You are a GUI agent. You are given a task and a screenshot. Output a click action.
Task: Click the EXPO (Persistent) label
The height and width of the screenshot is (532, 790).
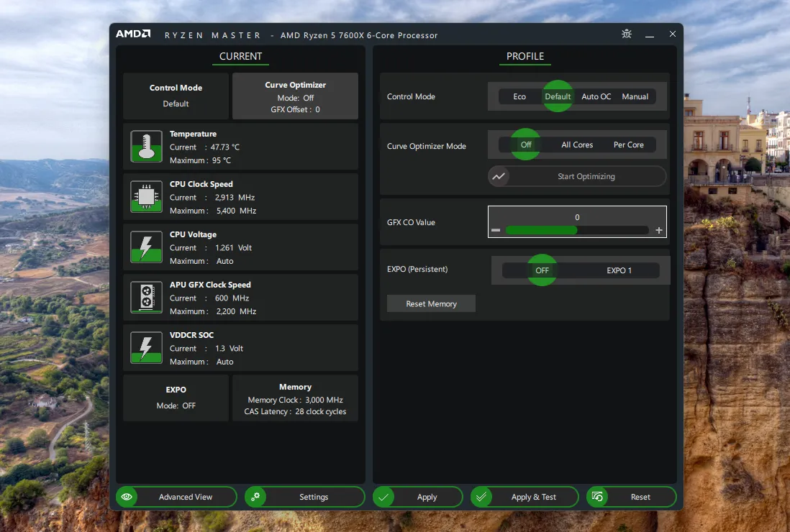point(417,269)
